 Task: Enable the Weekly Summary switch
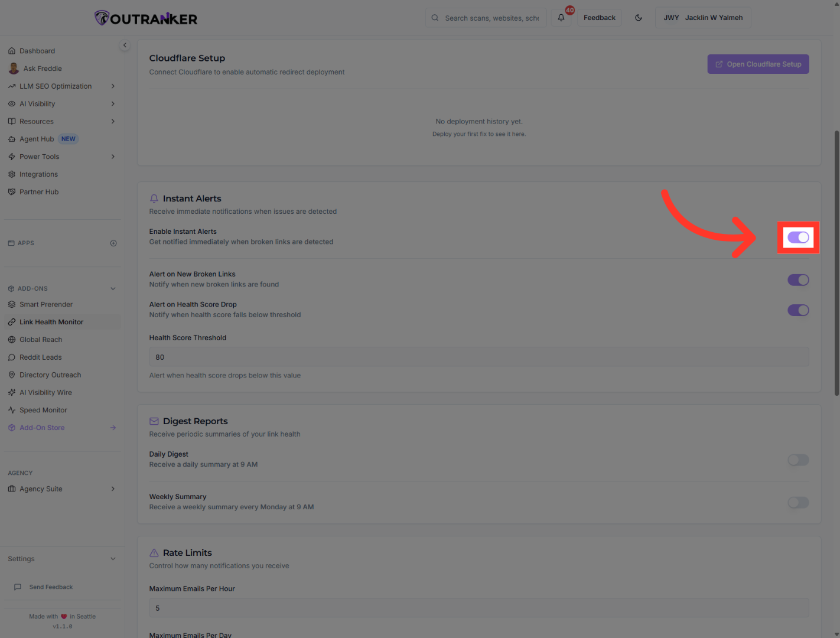click(x=798, y=503)
